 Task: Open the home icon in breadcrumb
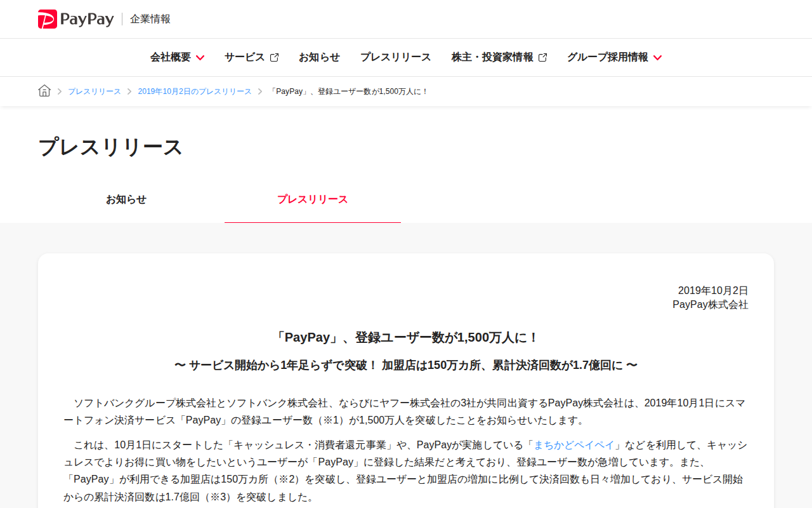click(44, 91)
